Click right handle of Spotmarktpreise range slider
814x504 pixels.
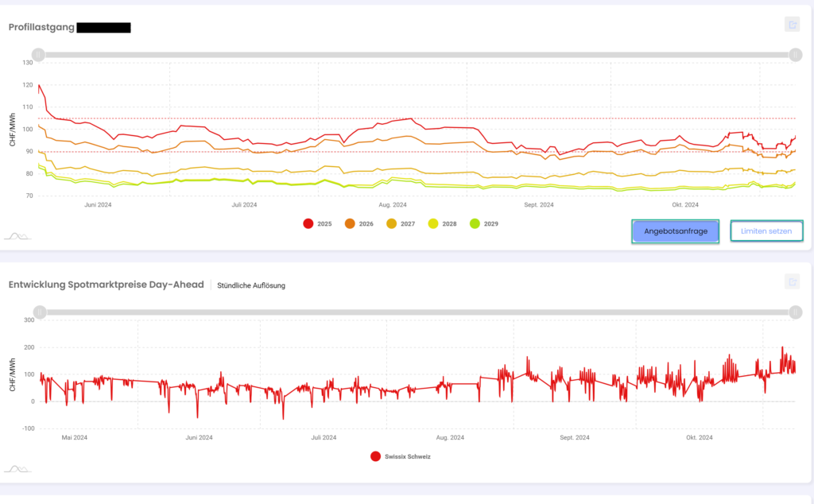[x=795, y=312]
